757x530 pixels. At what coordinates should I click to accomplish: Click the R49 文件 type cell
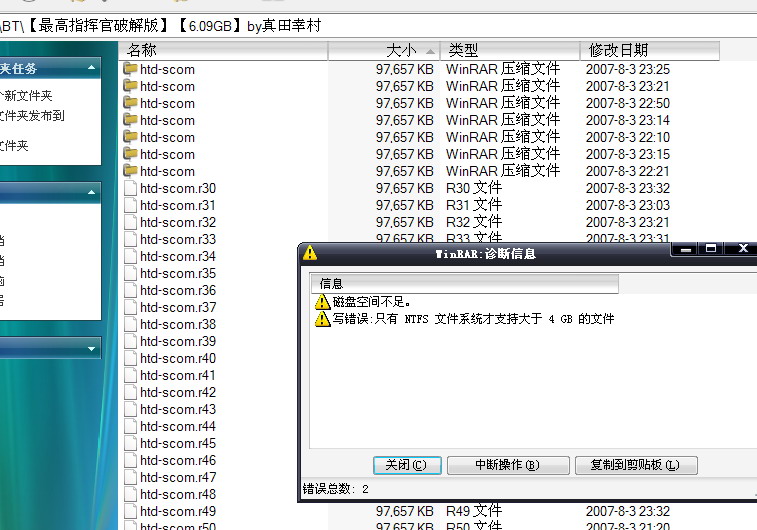coord(474,511)
